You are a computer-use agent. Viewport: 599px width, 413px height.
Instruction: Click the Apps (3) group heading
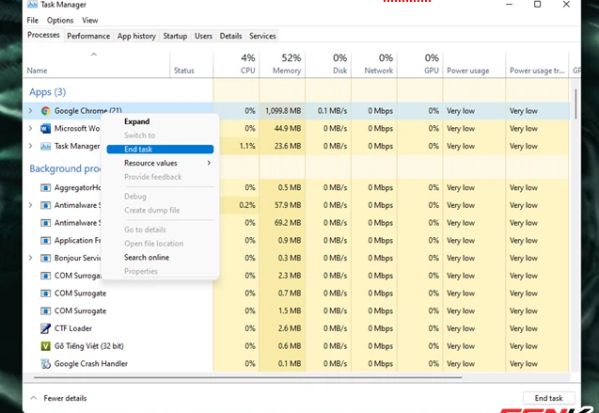48,92
